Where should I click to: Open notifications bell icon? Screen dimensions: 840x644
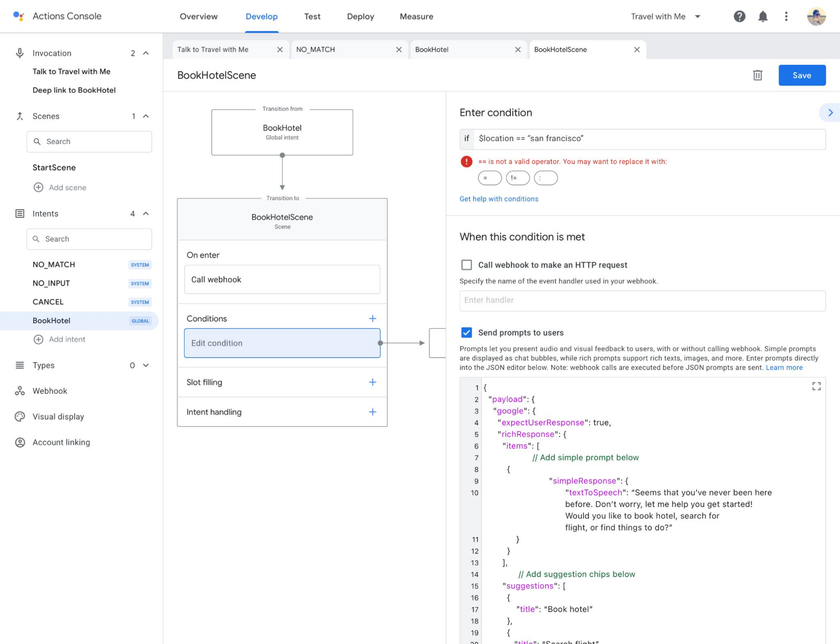[763, 16]
